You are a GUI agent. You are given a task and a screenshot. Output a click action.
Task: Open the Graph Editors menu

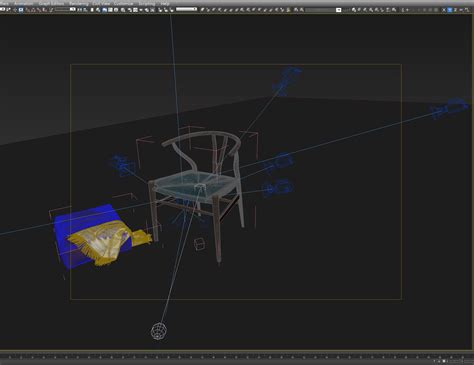pyautogui.click(x=51, y=3)
